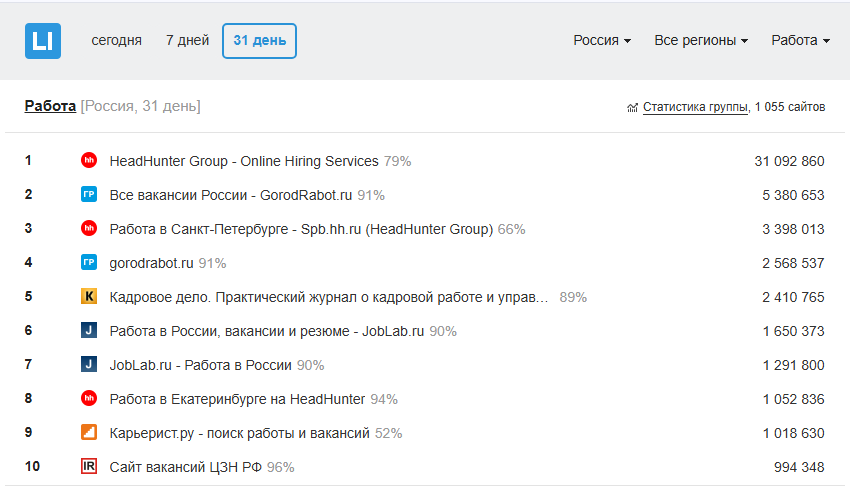
Task: Open Карьерист.ру - поиск работы link
Action: coord(240,434)
